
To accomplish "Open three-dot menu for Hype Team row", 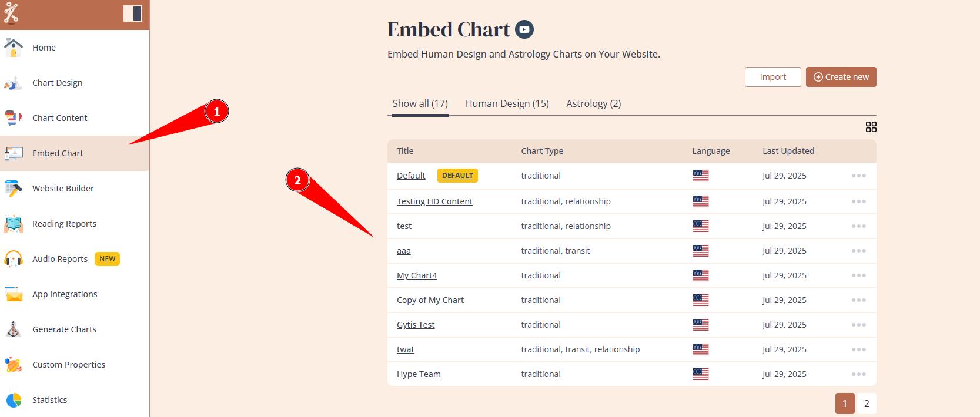I will point(858,374).
